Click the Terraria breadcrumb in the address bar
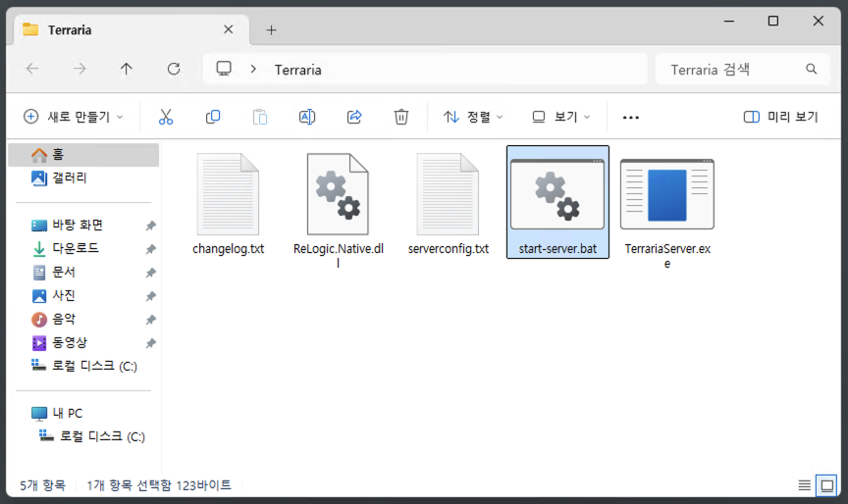The height and width of the screenshot is (504, 848). coord(298,70)
